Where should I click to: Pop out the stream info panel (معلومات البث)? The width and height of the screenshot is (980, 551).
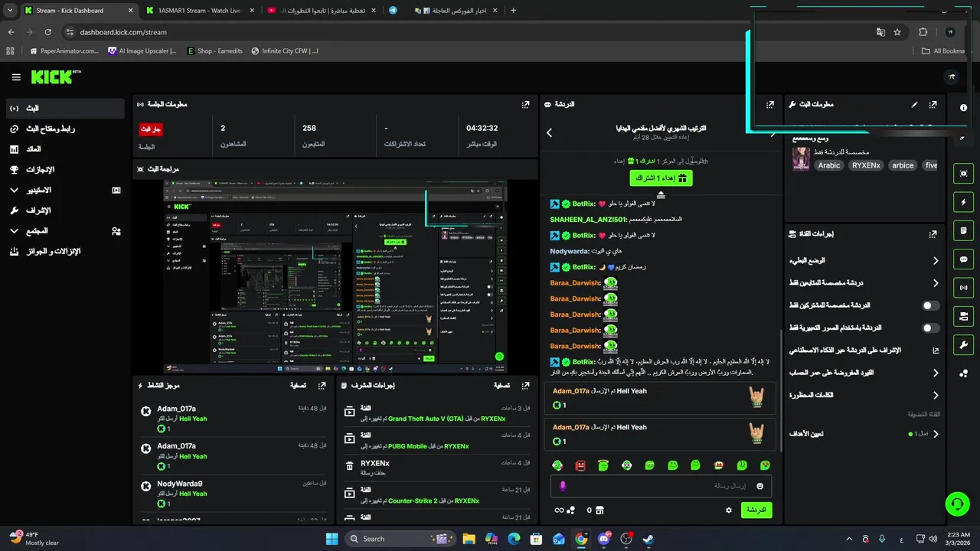933,104
